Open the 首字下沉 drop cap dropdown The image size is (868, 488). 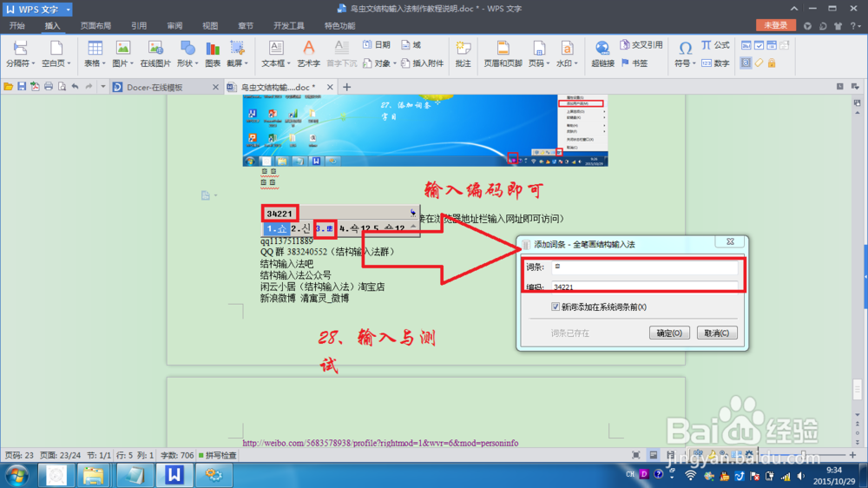[x=341, y=55]
